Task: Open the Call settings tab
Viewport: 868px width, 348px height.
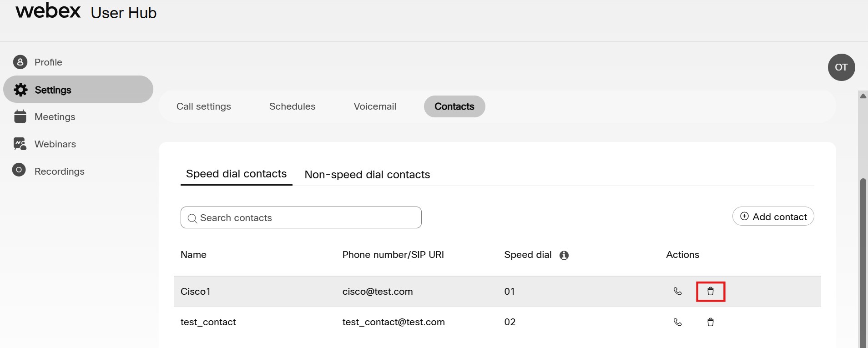Action: (204, 106)
